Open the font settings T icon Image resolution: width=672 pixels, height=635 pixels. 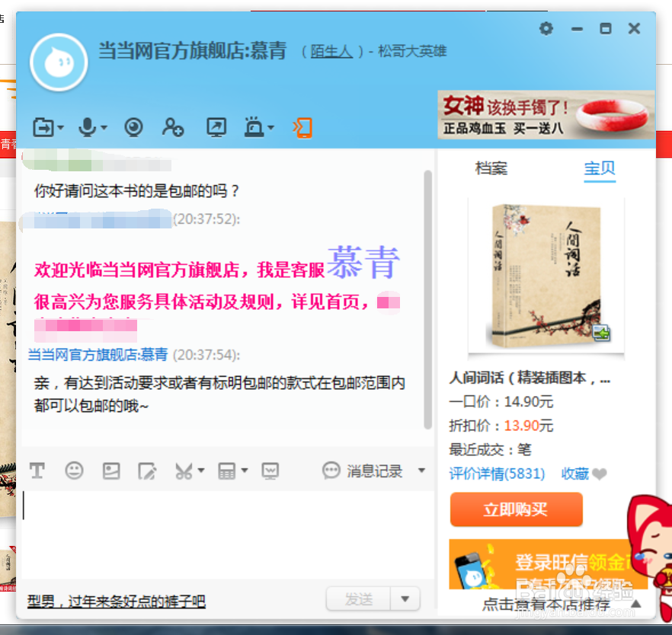point(37,471)
